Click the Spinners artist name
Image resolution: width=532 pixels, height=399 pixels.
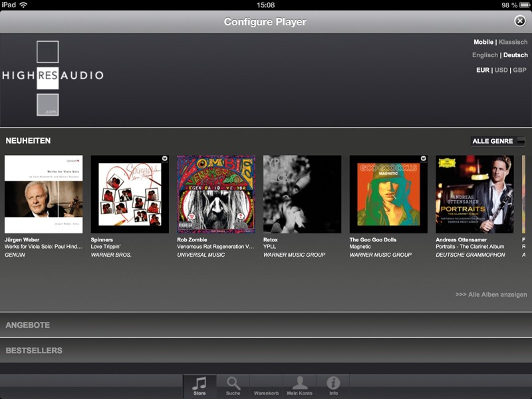tap(102, 239)
